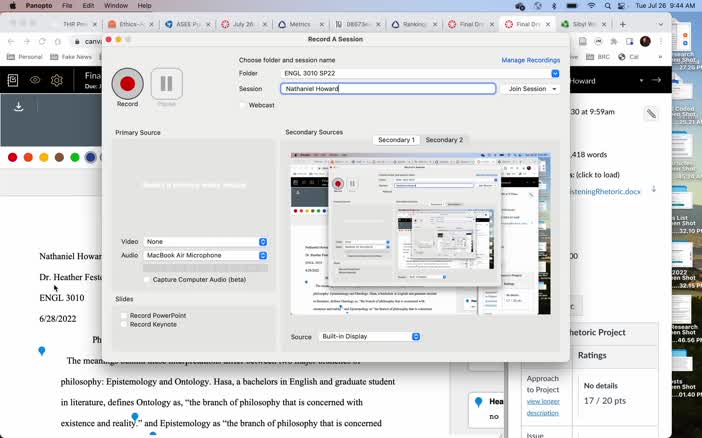702x438 pixels.
Task: Check the Record Keynote option
Action: (124, 325)
